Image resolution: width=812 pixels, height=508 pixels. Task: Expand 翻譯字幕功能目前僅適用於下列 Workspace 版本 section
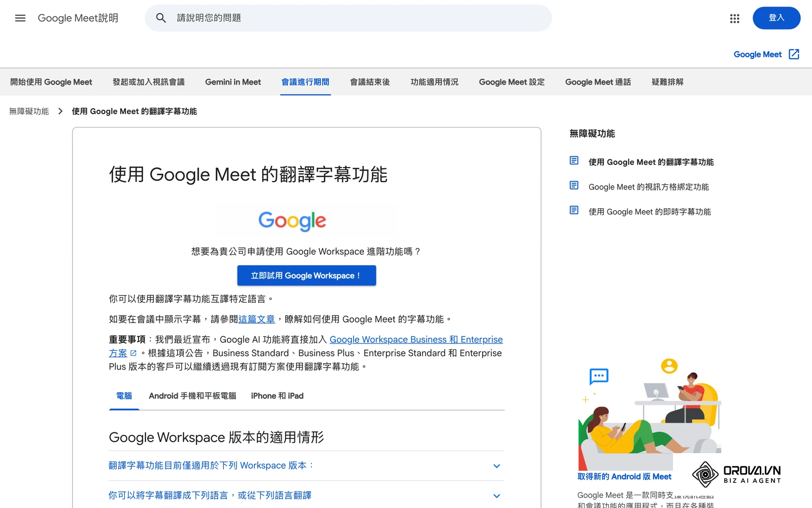point(307,466)
